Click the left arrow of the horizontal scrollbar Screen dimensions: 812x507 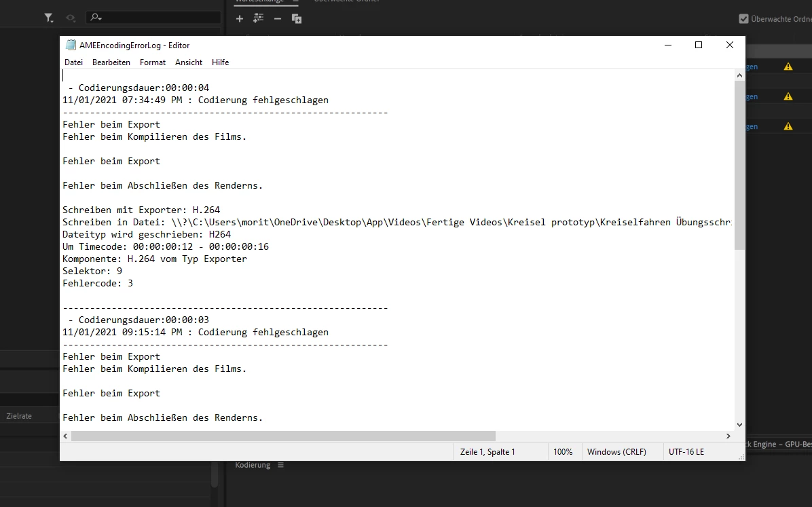click(x=65, y=436)
